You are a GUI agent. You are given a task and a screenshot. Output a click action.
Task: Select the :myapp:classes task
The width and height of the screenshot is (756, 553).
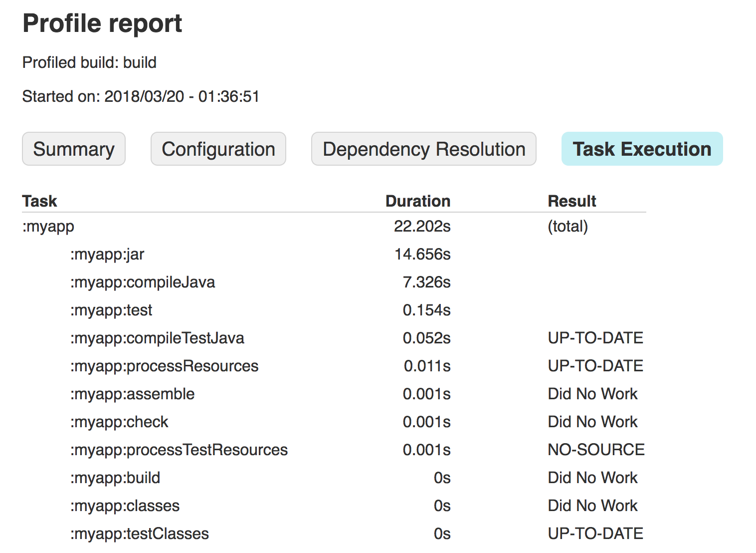[125, 506]
